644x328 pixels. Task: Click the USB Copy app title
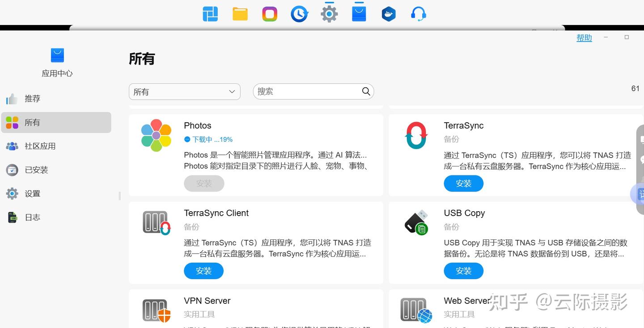pyautogui.click(x=464, y=213)
